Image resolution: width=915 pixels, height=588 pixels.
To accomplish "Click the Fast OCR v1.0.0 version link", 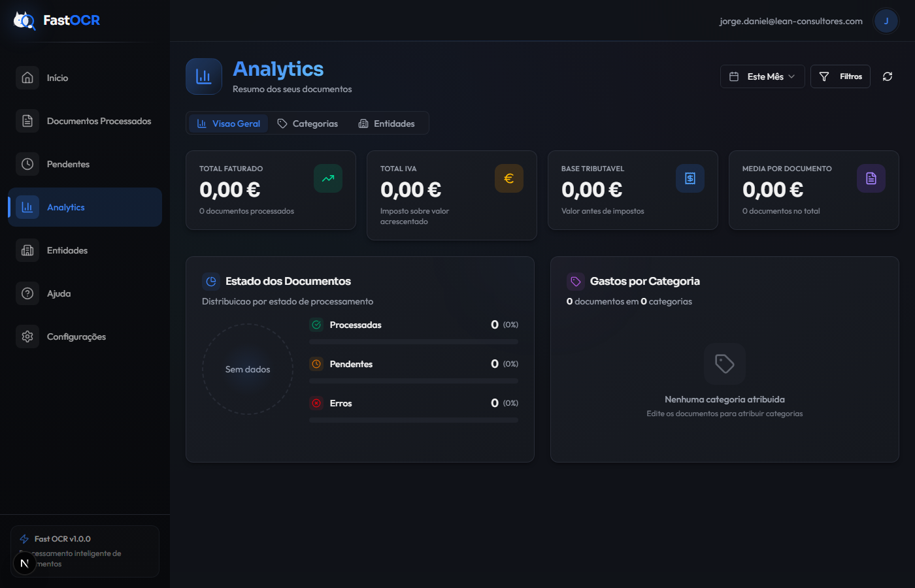I will (63, 538).
